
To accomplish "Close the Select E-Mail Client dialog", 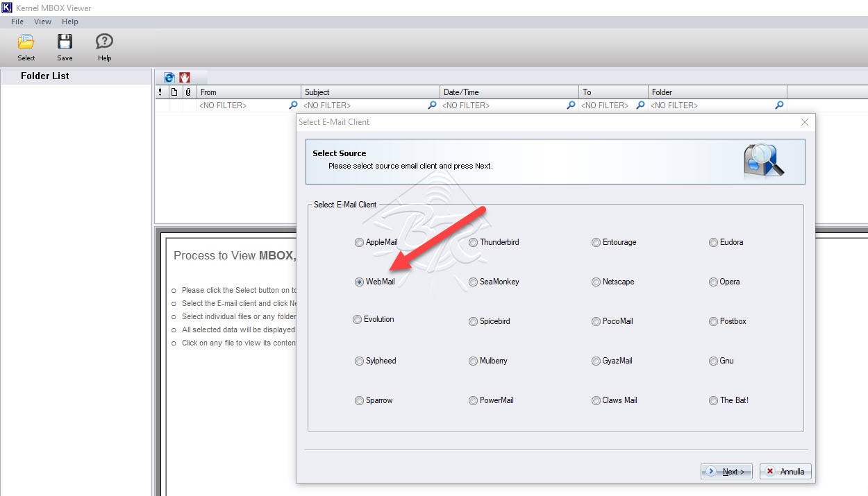I will click(805, 122).
